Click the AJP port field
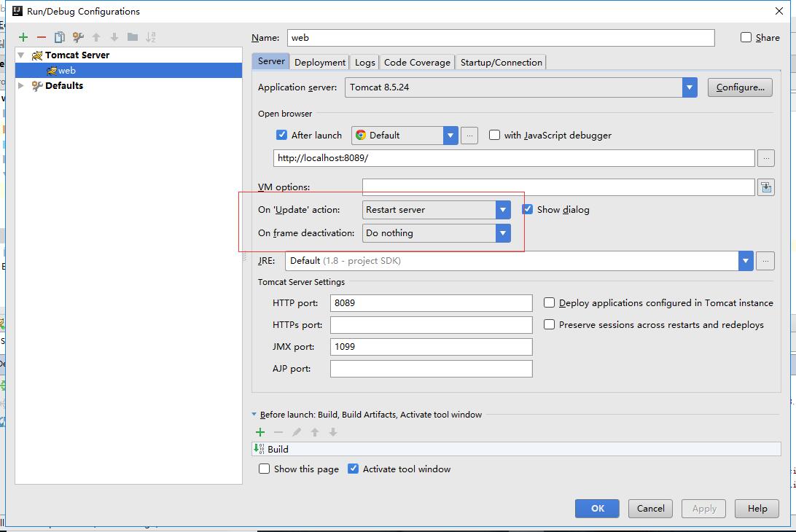This screenshot has height=532, width=796. 431,369
